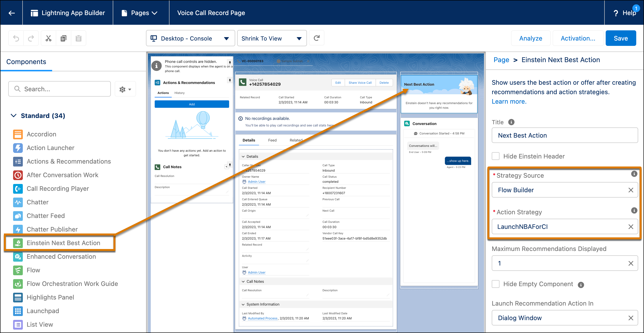Click the cut scissors icon
Image resolution: width=644 pixels, height=333 pixels.
point(48,38)
